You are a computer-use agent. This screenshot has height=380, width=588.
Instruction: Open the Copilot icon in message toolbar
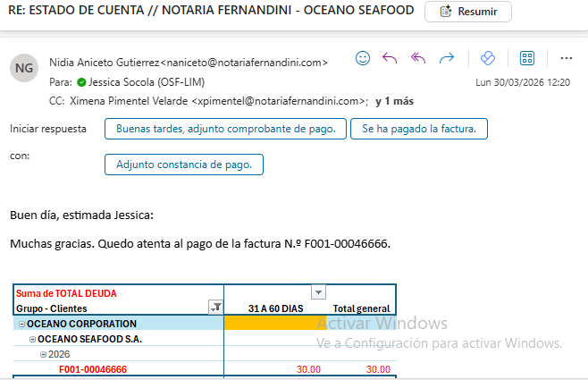click(487, 58)
